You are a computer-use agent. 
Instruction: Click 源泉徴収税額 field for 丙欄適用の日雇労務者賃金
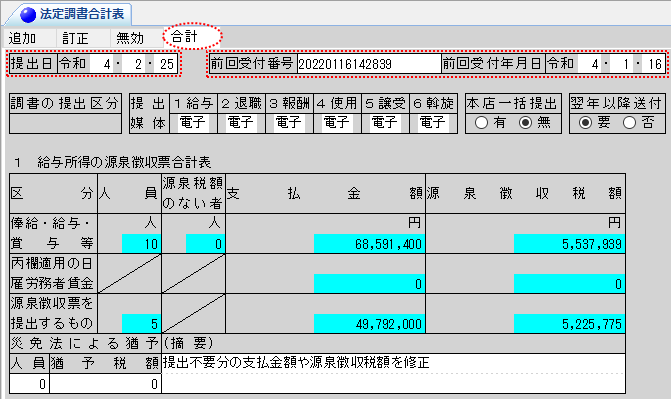569,283
